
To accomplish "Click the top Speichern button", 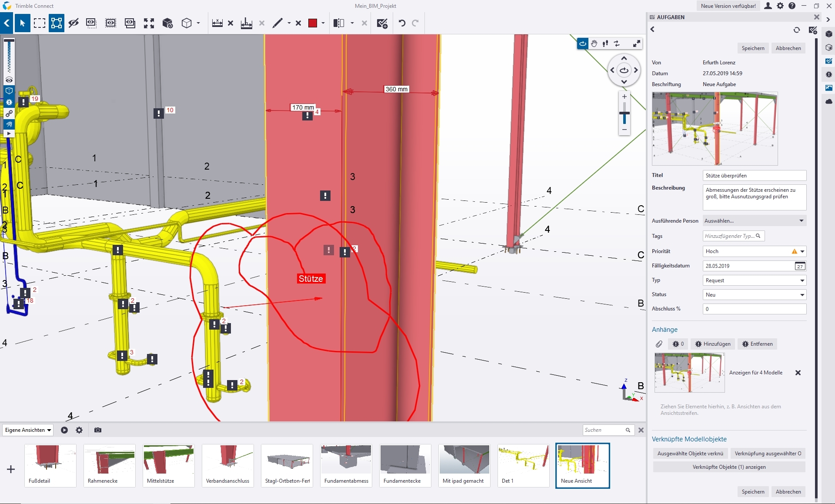I will pyautogui.click(x=753, y=48).
